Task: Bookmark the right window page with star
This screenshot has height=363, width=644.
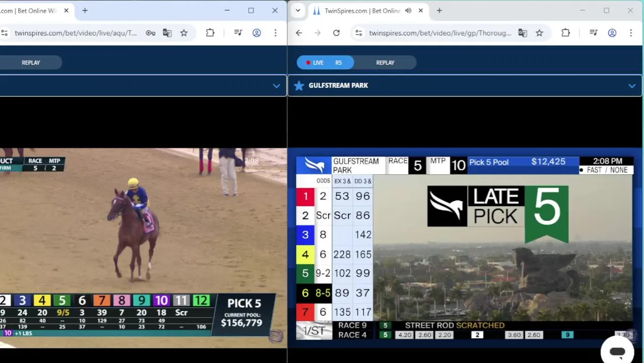Action: pos(540,33)
